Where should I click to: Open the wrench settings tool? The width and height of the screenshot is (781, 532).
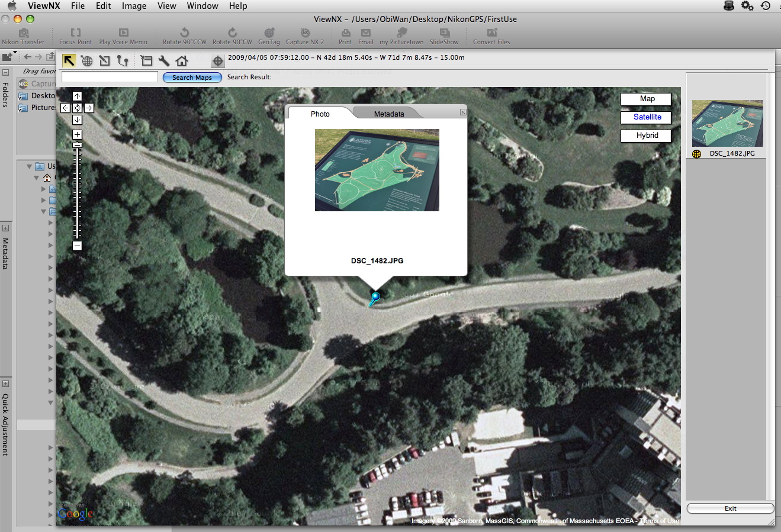(164, 60)
